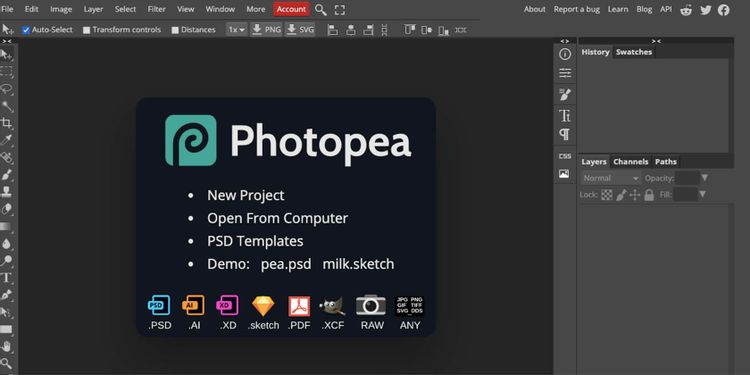Click the New Project link
This screenshot has width=750, height=375.
tap(245, 195)
